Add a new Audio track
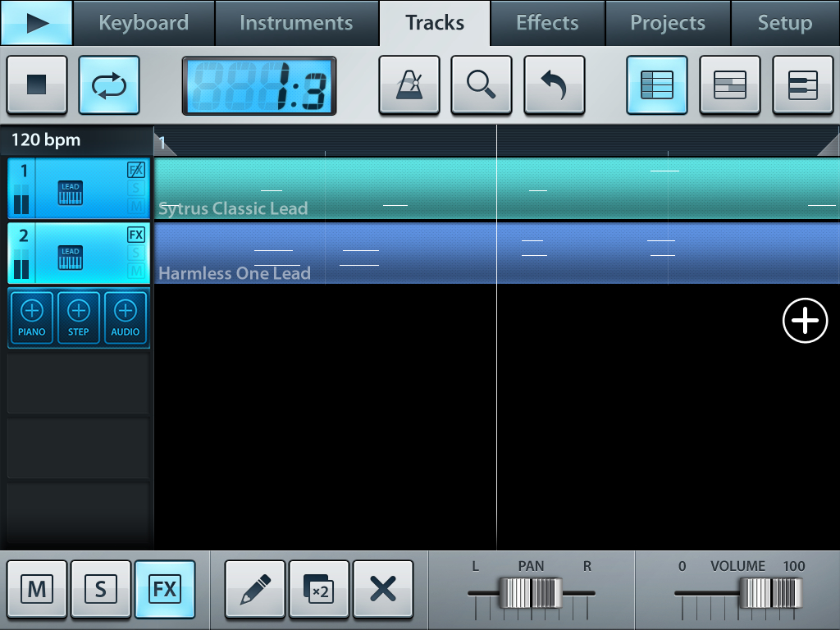 coord(126,317)
